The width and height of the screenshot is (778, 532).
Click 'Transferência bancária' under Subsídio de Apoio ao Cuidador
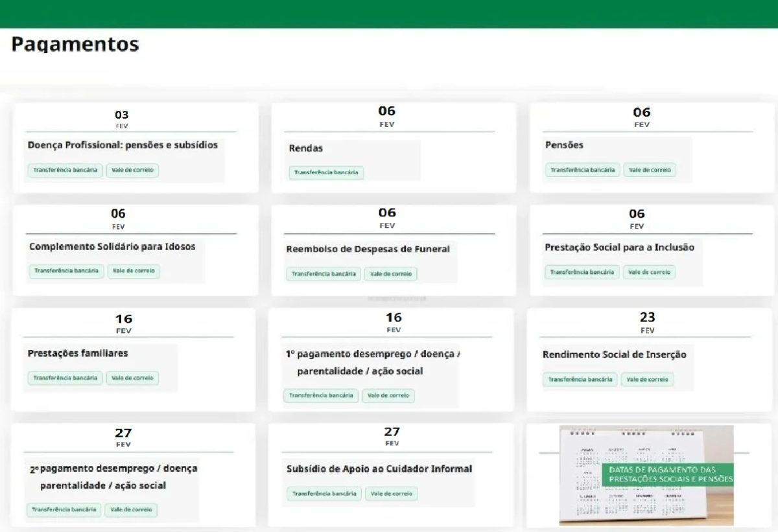tap(324, 494)
